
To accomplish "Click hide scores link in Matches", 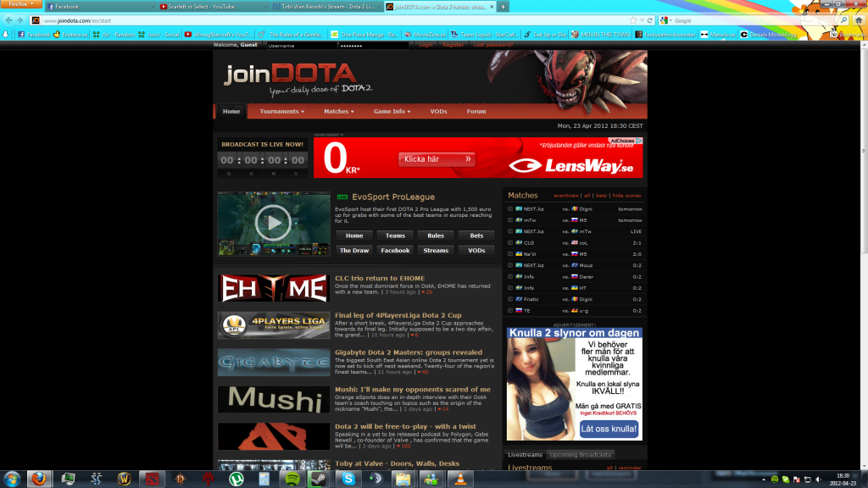I will tap(626, 196).
